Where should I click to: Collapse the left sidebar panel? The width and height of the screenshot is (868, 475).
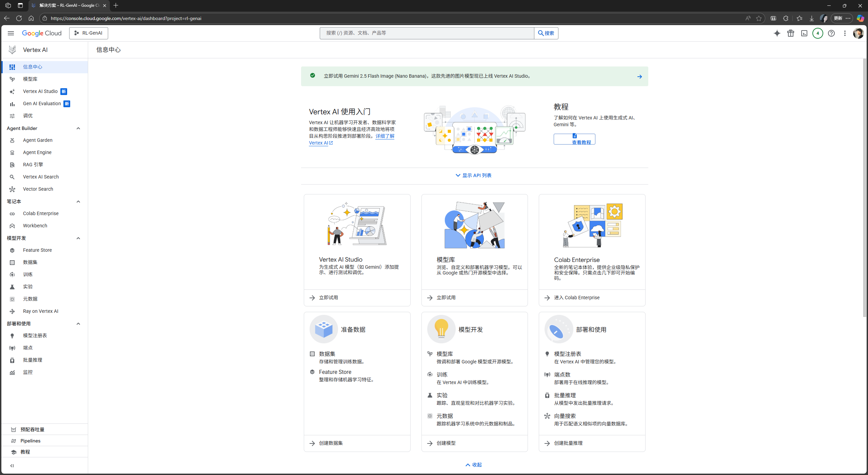(12, 465)
